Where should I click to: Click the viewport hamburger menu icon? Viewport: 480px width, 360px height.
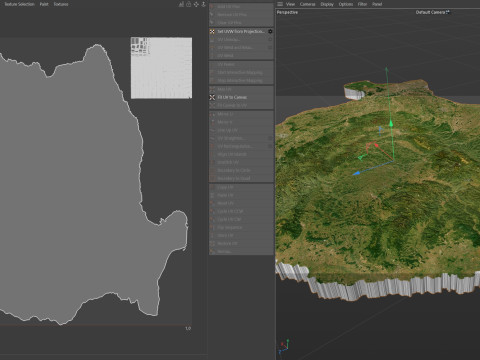(x=280, y=4)
